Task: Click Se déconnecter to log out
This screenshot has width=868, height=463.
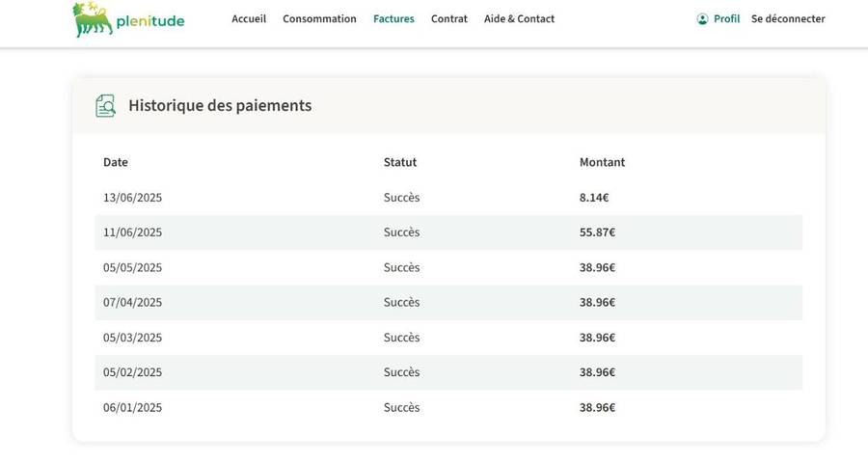Action: coord(788,19)
